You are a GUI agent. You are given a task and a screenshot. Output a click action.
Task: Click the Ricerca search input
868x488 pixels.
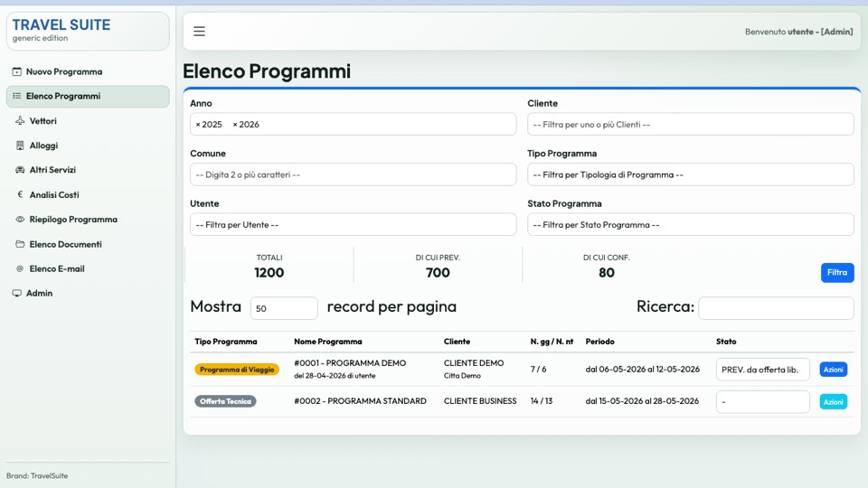[x=776, y=308]
